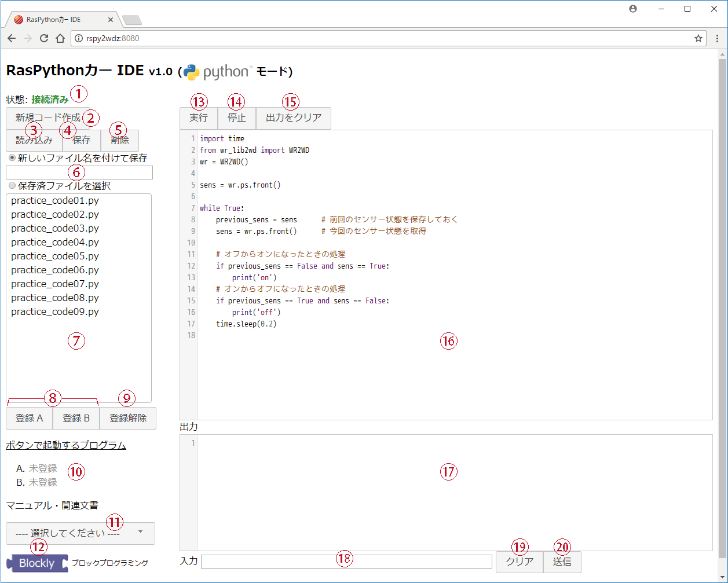
Task: Select practice_code03.py in file list
Action: click(55, 228)
